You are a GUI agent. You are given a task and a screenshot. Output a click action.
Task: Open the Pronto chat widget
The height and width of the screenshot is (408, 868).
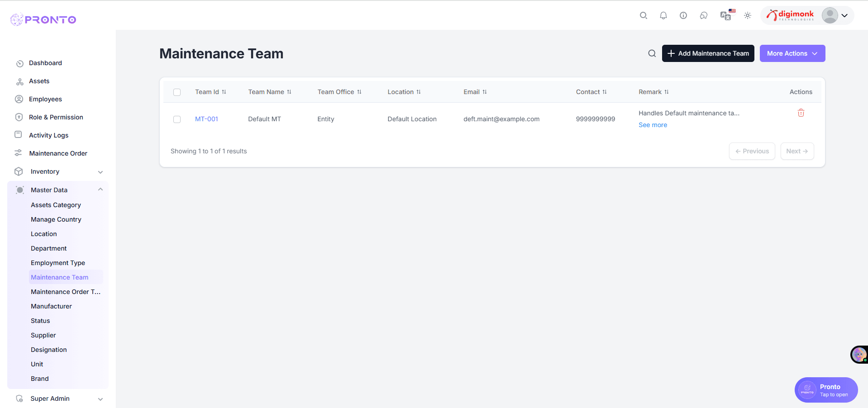[826, 389]
